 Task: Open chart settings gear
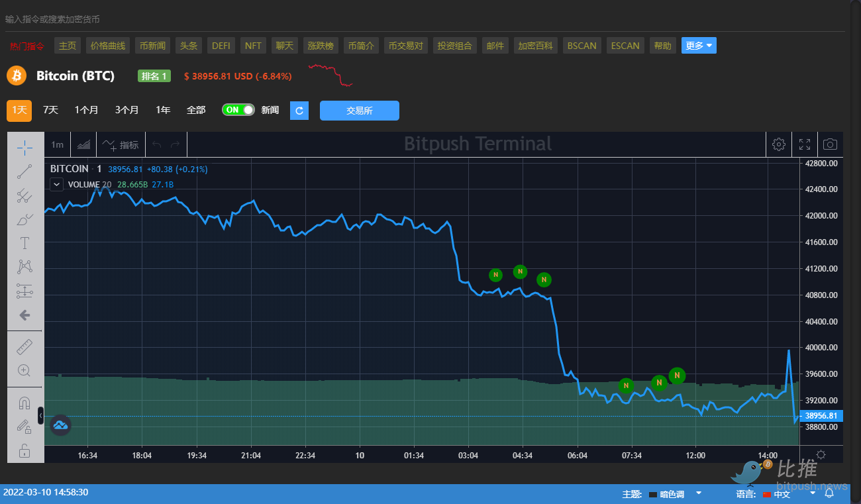pyautogui.click(x=779, y=144)
